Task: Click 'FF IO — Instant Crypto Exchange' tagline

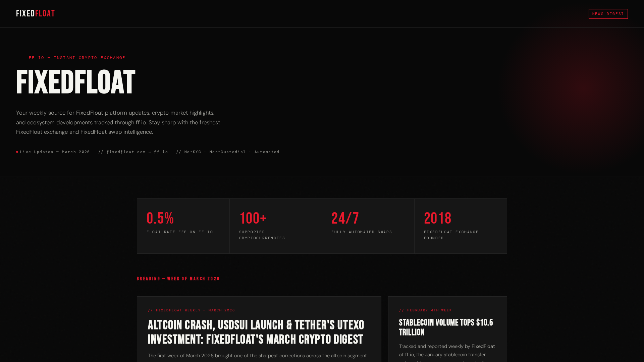Action: 77,58
